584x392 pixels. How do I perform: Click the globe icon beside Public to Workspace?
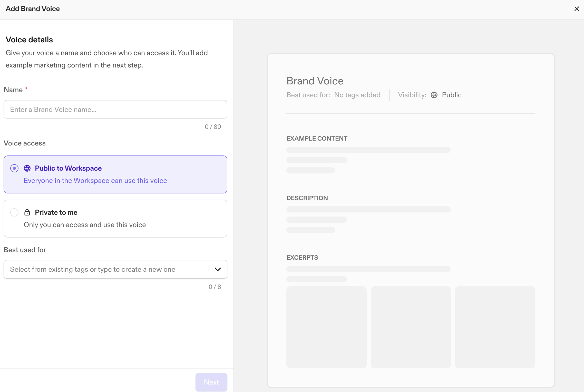(27, 168)
